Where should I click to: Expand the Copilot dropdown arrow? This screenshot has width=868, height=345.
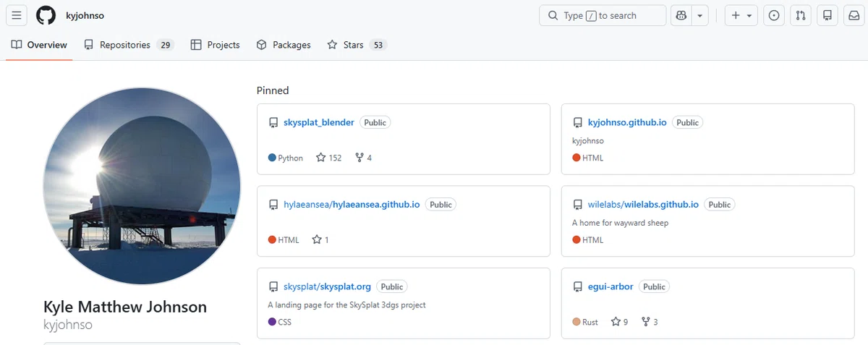[700, 15]
